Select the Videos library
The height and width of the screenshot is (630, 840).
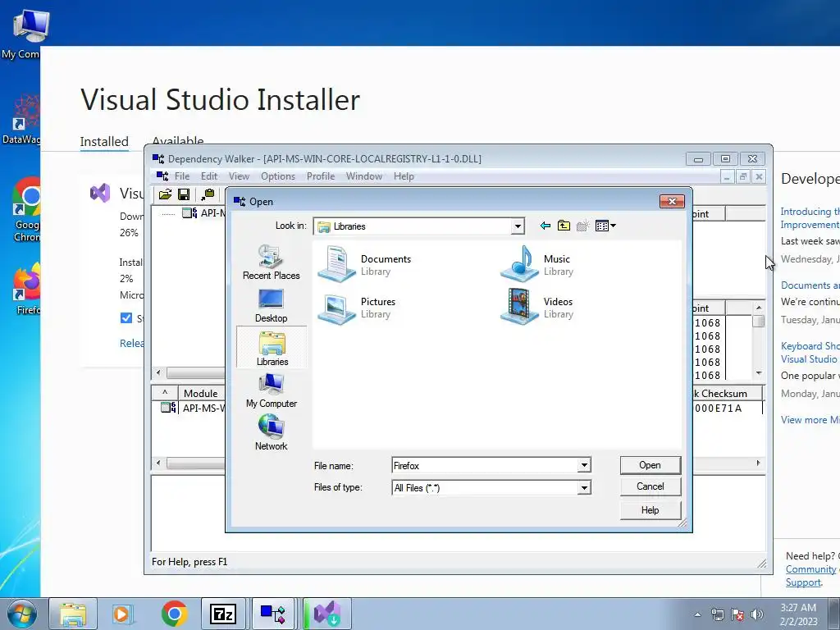coord(536,307)
